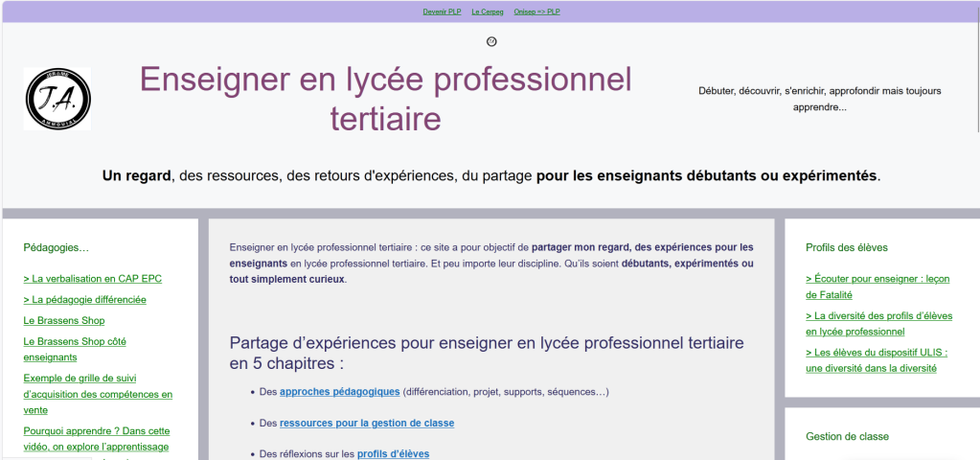Click the Enseigner en lycée professionnel tertiaire title

386,99
